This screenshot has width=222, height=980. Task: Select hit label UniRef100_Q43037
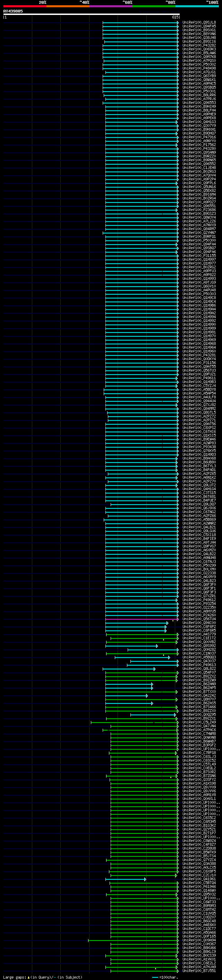click(x=199, y=661)
